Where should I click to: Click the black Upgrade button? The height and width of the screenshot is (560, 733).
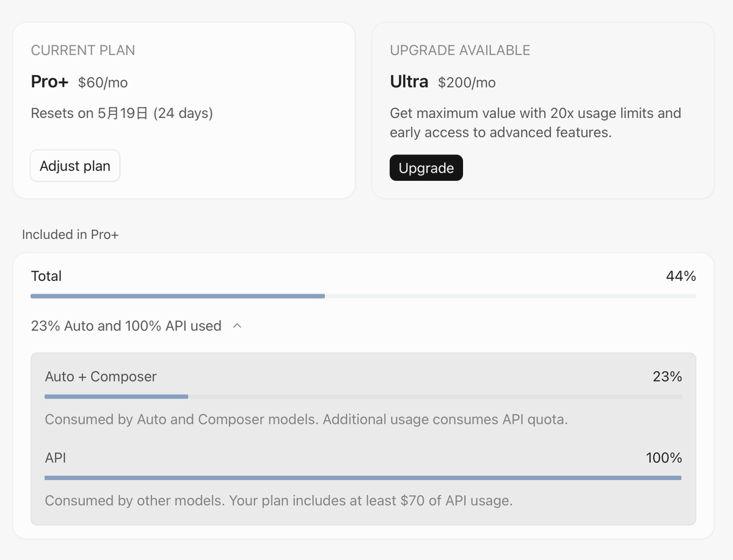coord(426,168)
